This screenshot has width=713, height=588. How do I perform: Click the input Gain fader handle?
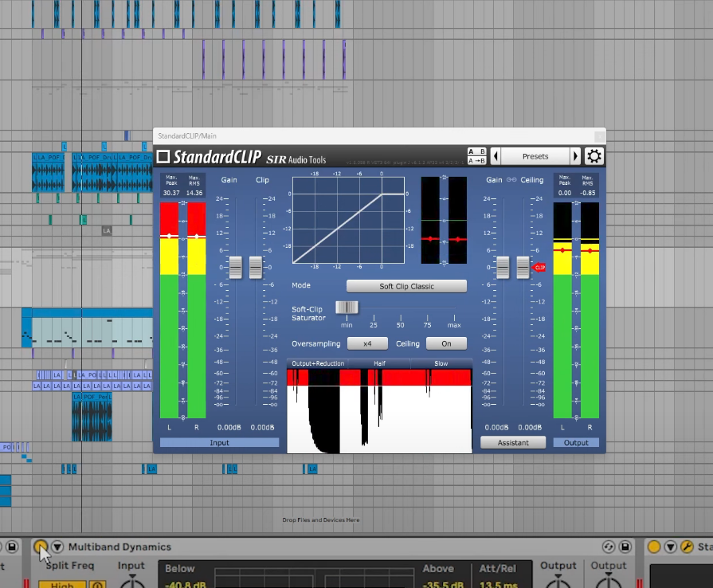click(x=236, y=268)
